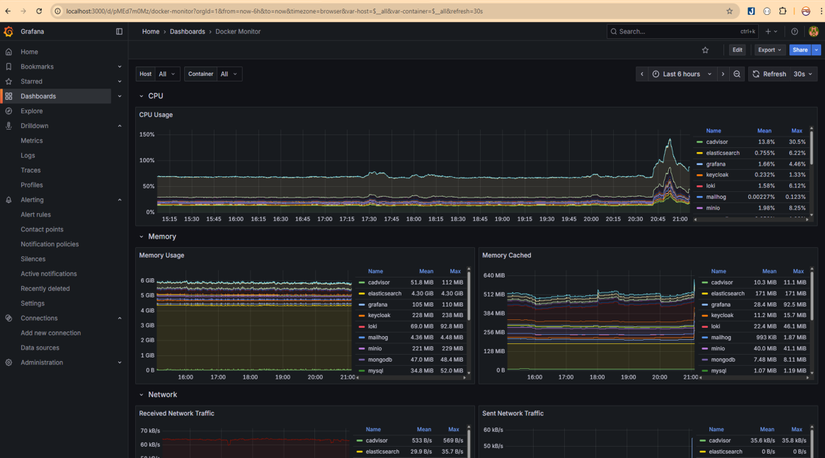Open the help question mark icon
The width and height of the screenshot is (825, 458).
795,31
